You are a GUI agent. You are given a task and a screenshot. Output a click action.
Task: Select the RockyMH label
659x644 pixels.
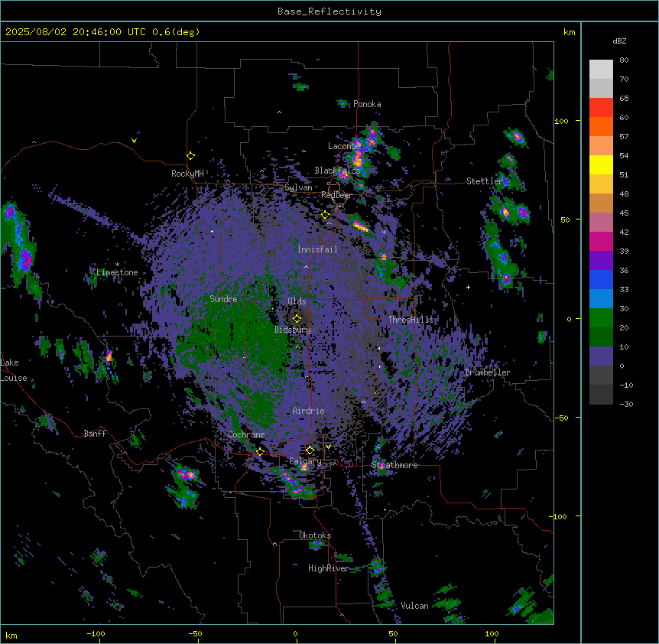click(x=187, y=174)
